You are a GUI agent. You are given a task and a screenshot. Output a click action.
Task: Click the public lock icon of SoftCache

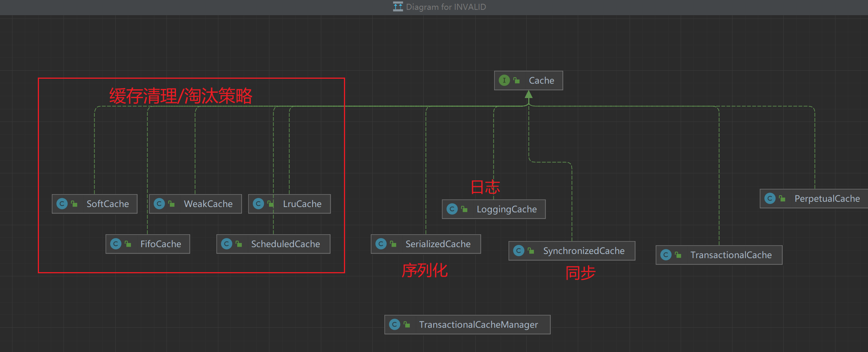pos(74,204)
